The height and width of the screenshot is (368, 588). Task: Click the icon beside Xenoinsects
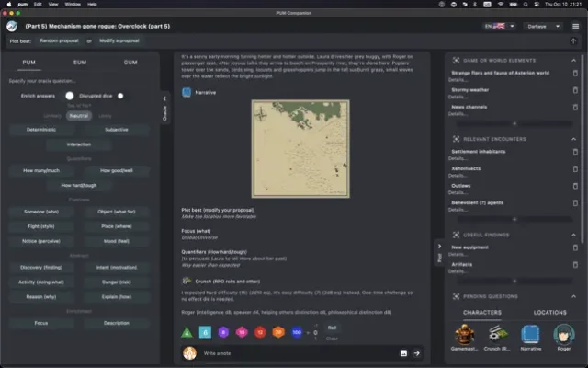(x=575, y=169)
